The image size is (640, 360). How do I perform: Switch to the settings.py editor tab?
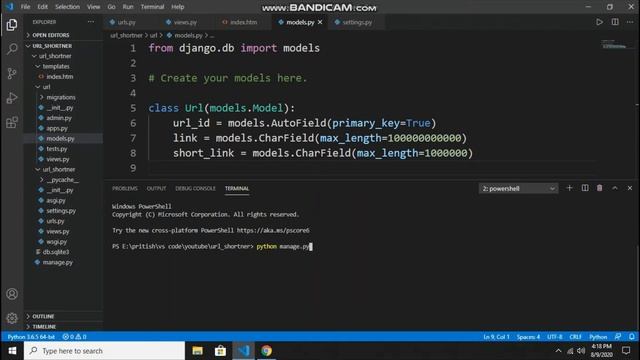coord(357,22)
